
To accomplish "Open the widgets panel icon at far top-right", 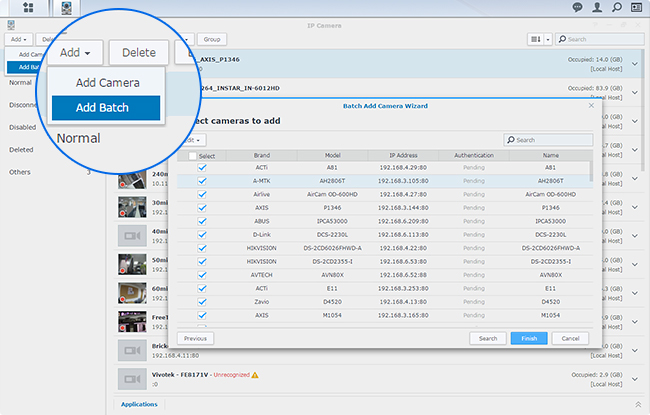I will click(636, 8).
